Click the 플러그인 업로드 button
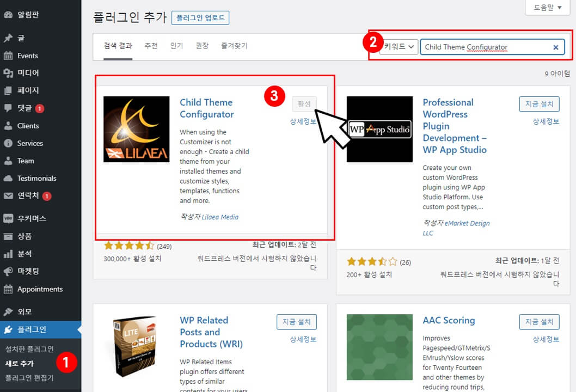Image resolution: width=576 pixels, height=392 pixels. click(x=200, y=17)
